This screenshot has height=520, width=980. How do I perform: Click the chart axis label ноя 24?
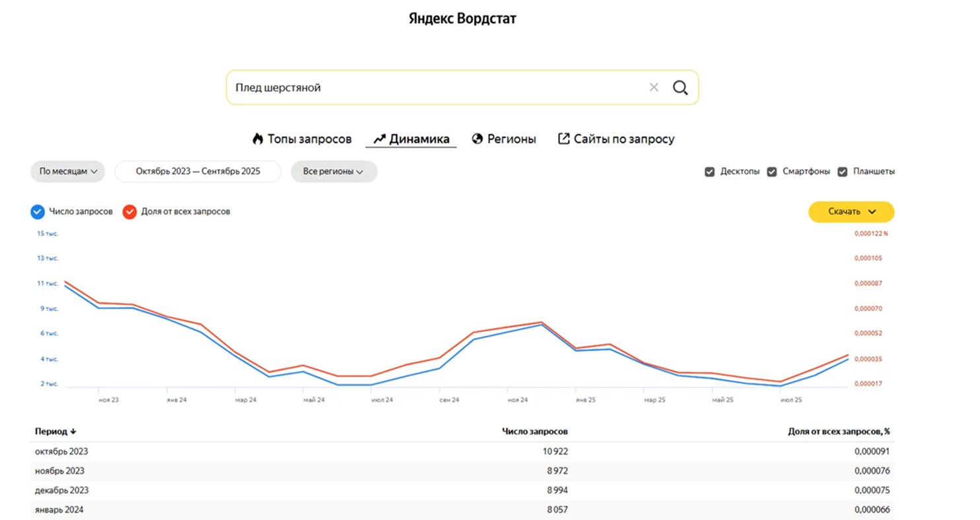coord(518,400)
